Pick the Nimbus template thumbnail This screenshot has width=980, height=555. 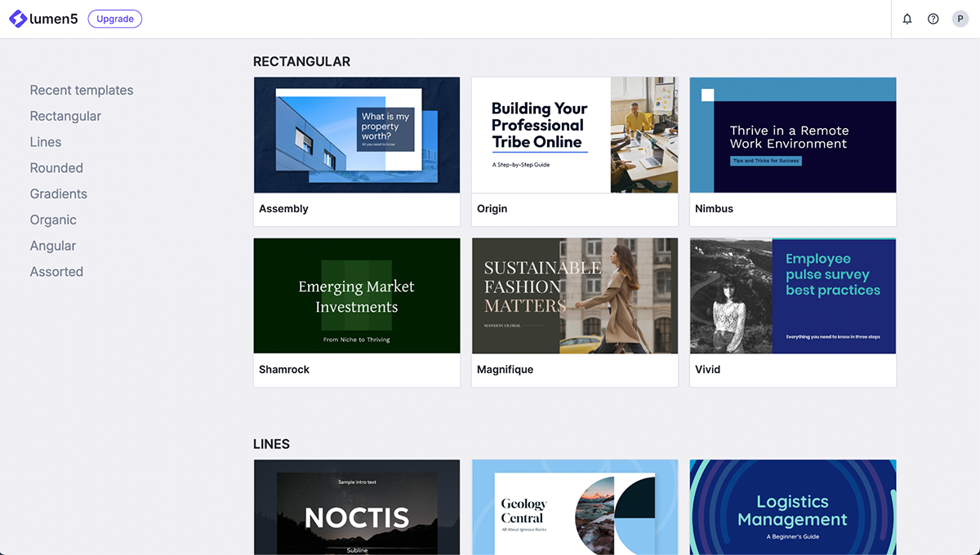point(793,135)
